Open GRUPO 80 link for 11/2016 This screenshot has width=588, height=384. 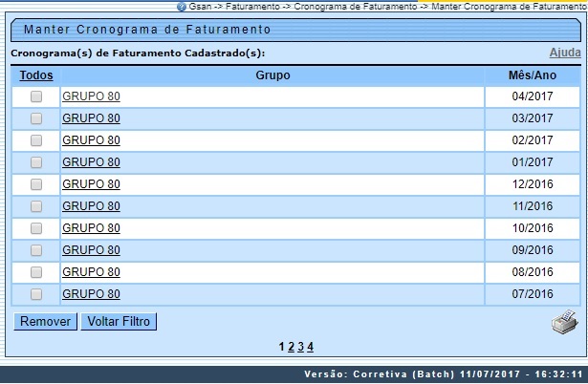pyautogui.click(x=91, y=206)
